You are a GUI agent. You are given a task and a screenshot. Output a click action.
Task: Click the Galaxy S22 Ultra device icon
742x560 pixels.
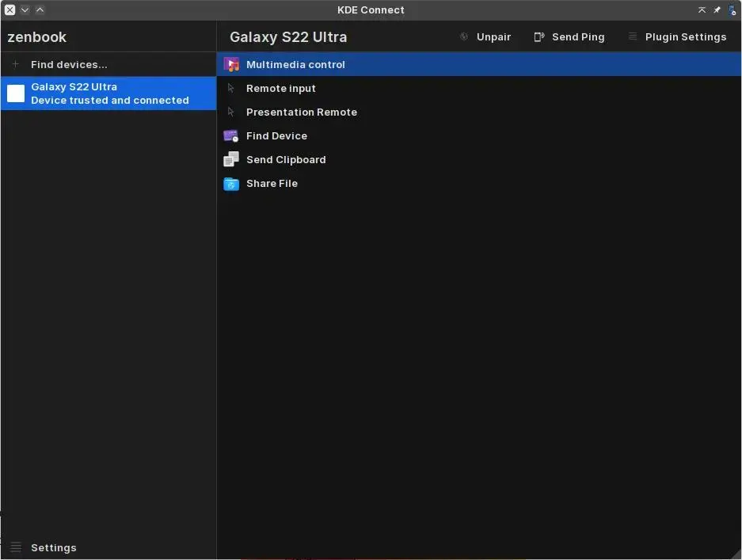click(16, 93)
